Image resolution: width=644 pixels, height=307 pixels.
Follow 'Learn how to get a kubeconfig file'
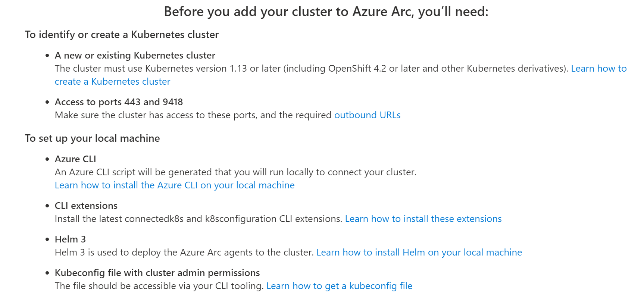click(x=339, y=286)
